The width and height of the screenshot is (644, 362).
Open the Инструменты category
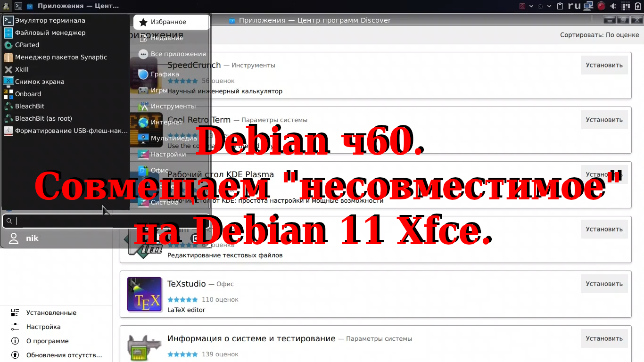coord(171,106)
